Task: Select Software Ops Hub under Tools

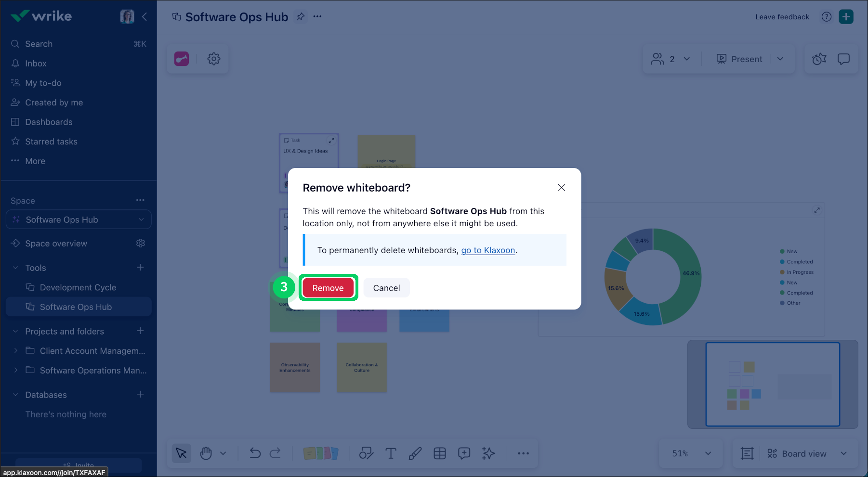Action: pyautogui.click(x=79, y=307)
